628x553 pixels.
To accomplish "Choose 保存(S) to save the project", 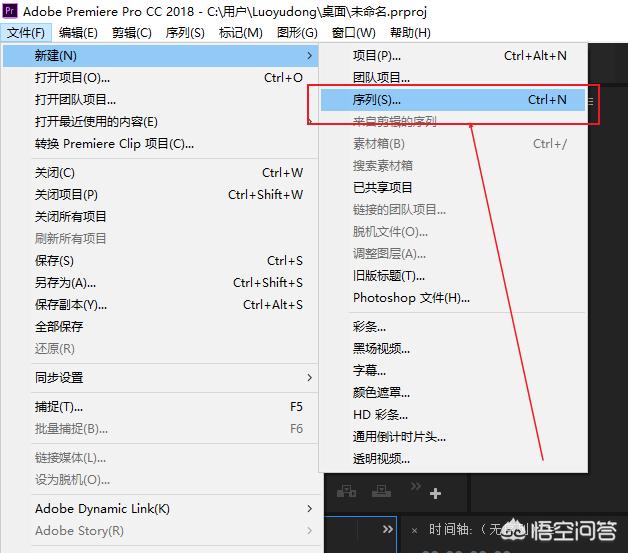I will (x=161, y=261).
